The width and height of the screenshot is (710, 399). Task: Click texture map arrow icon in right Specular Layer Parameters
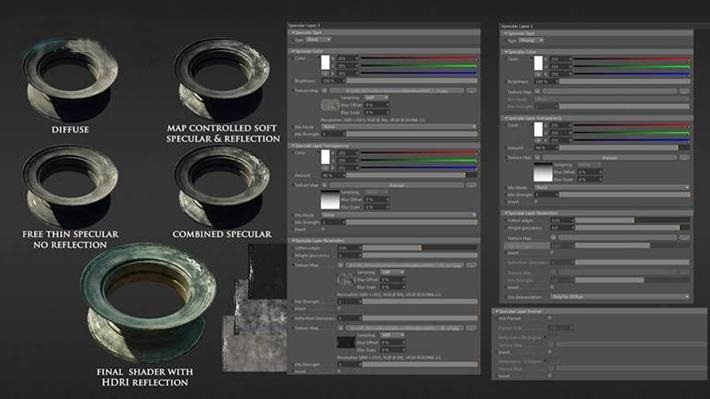click(553, 237)
